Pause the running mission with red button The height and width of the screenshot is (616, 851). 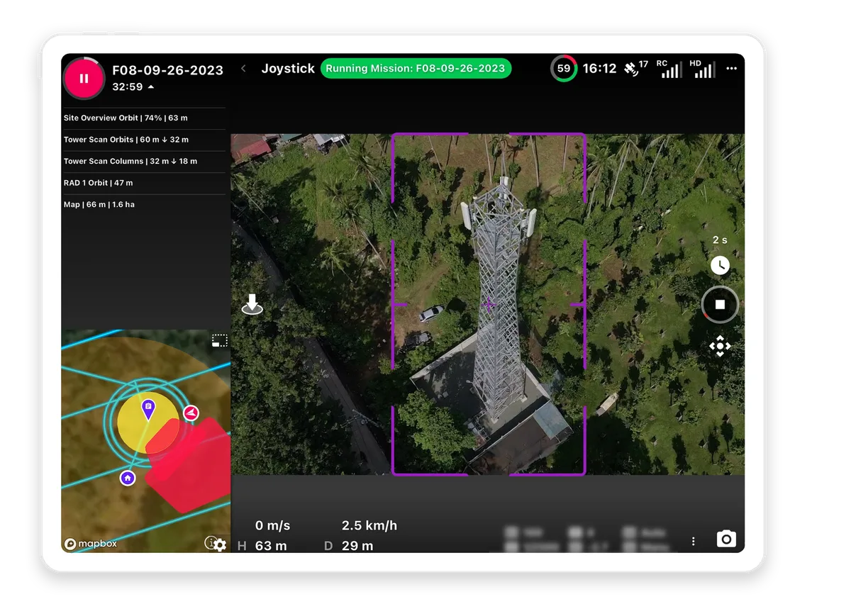click(84, 79)
